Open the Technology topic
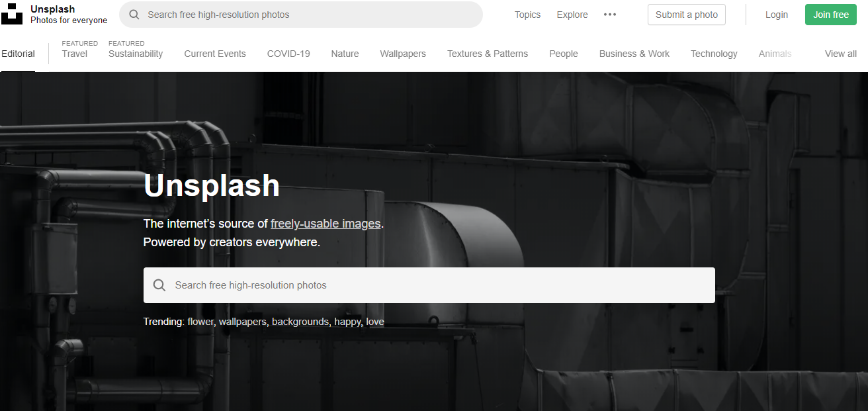This screenshot has width=868, height=411. pyautogui.click(x=714, y=54)
